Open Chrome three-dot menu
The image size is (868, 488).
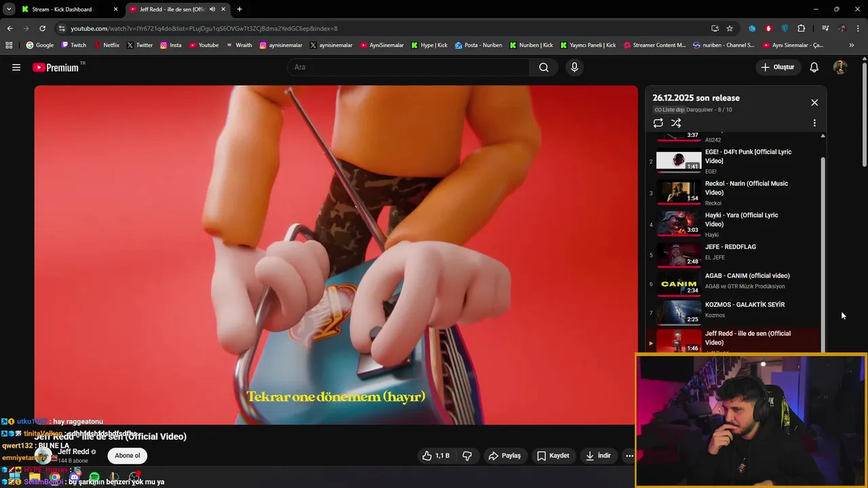click(859, 28)
